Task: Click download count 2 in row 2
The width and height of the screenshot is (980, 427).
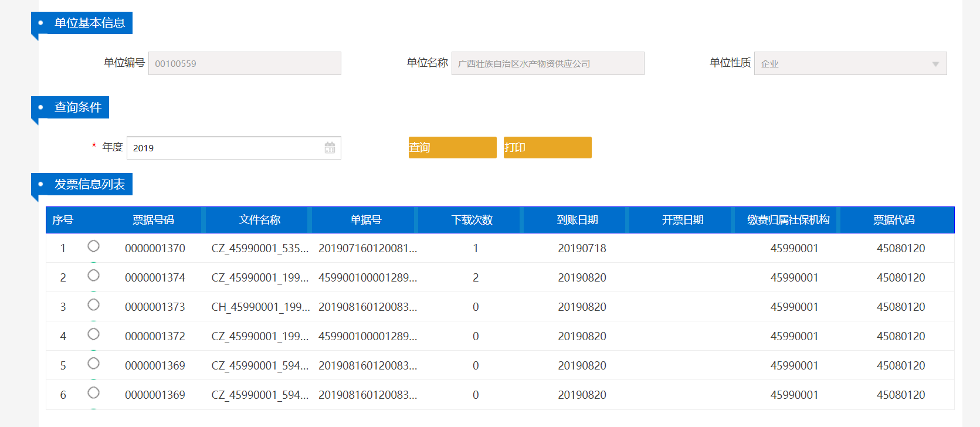Action: [476, 277]
